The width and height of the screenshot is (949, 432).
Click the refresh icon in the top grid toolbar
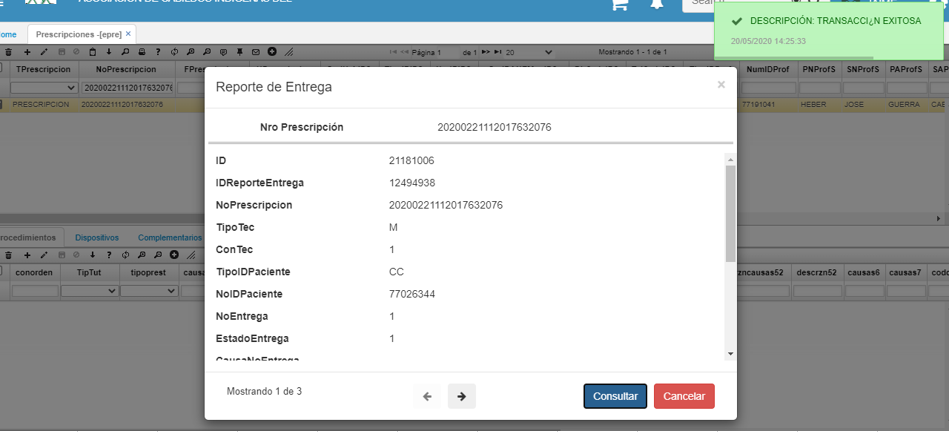174,52
